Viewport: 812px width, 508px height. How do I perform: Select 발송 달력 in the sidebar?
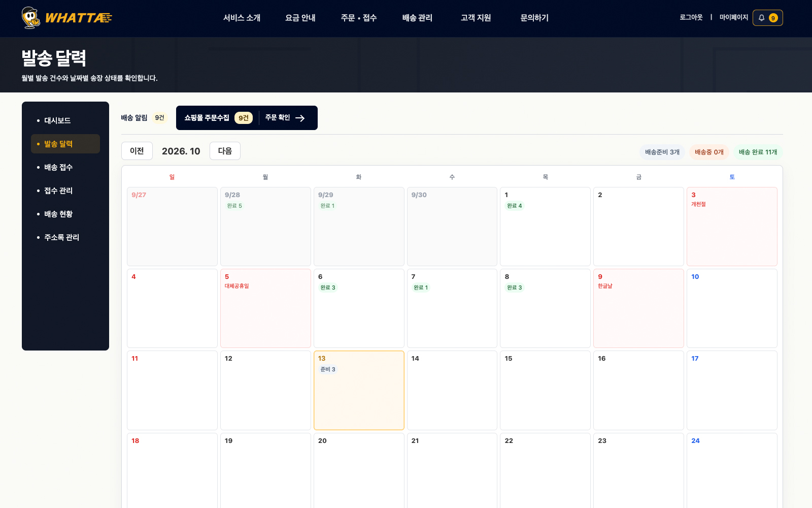tap(65, 144)
